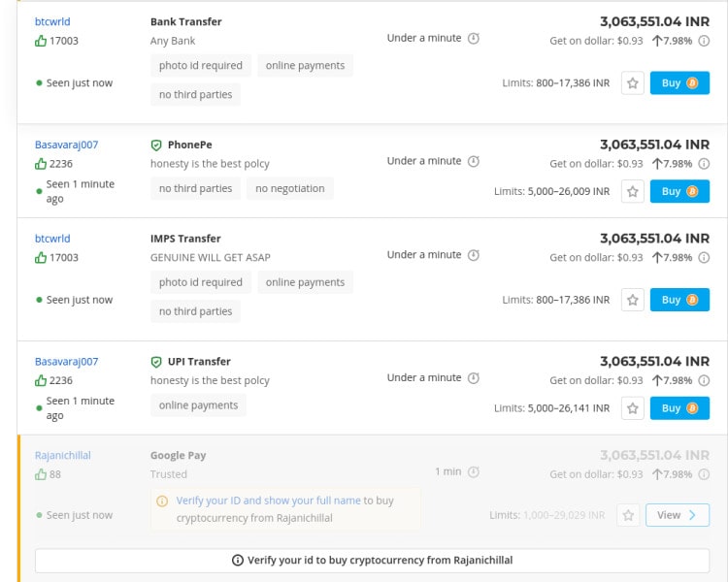
Task: Click info icon beside UPI Transfer 7.98%
Action: point(704,381)
